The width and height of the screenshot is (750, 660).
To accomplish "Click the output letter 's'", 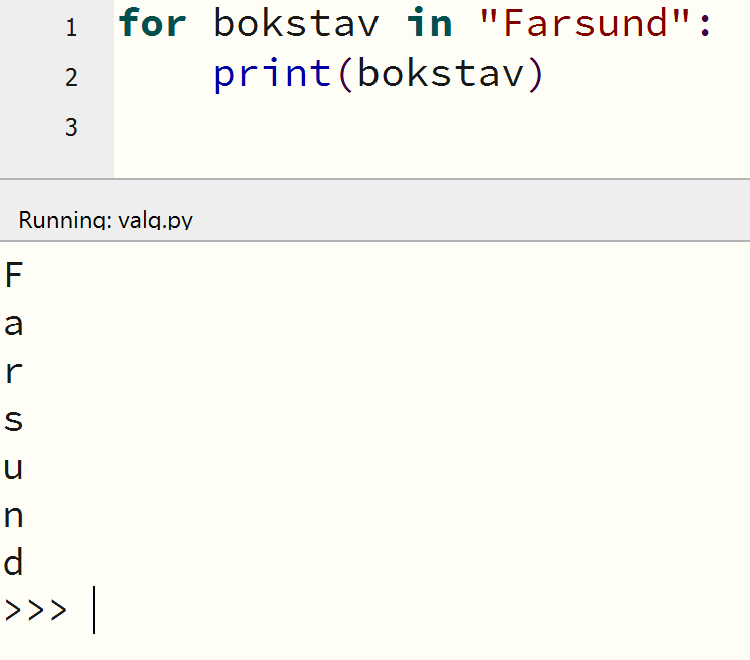I will pos(13,420).
